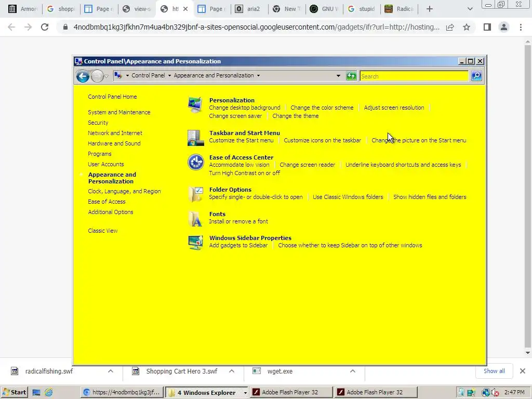The image size is (532, 399).
Task: Click Show hidden files and folders
Action: 430,197
